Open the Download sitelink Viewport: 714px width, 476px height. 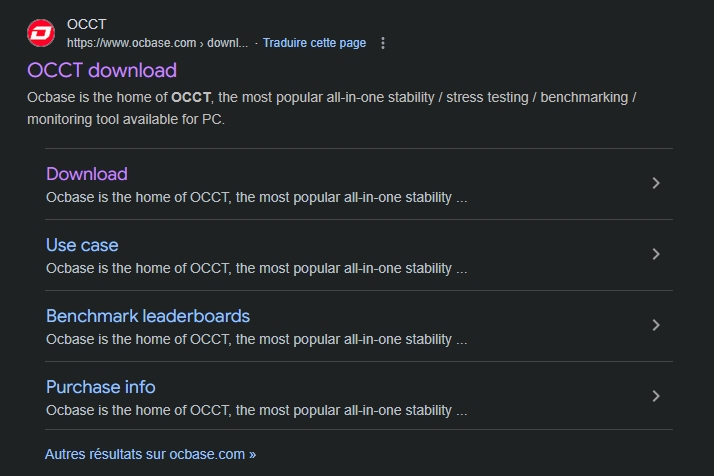87,174
